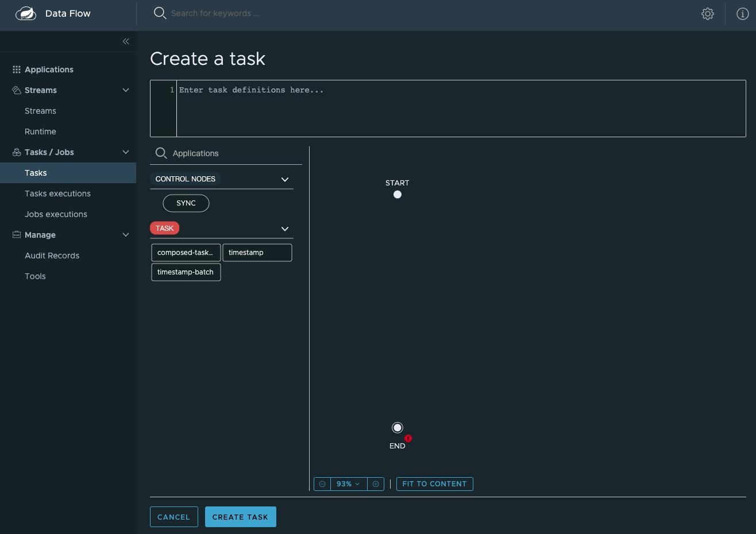Zoom in with the plus icon
The image size is (756, 534).
coord(376,484)
